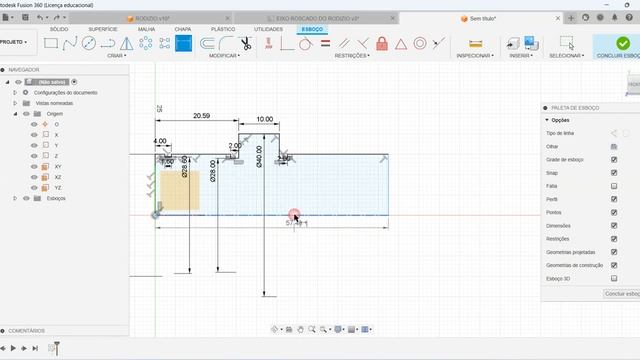Expand Configurações do documento

pos(15,93)
